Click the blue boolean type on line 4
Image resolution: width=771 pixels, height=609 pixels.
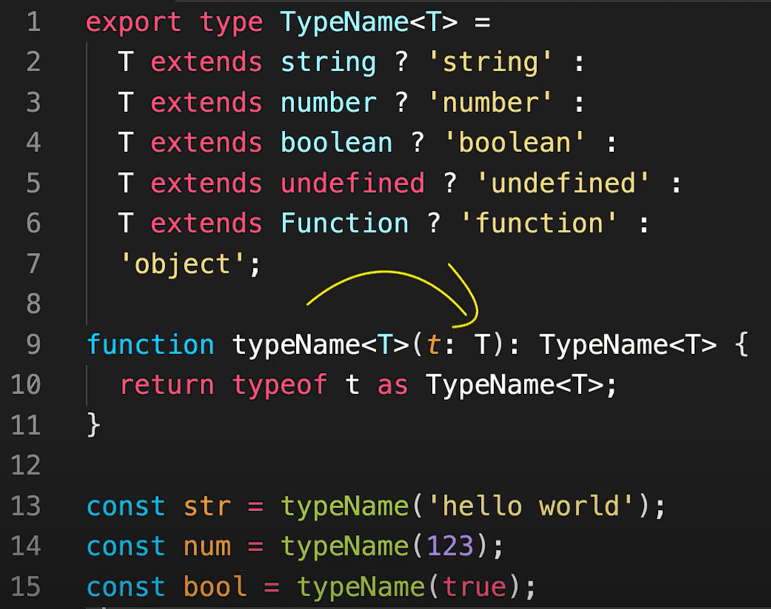tap(336, 143)
